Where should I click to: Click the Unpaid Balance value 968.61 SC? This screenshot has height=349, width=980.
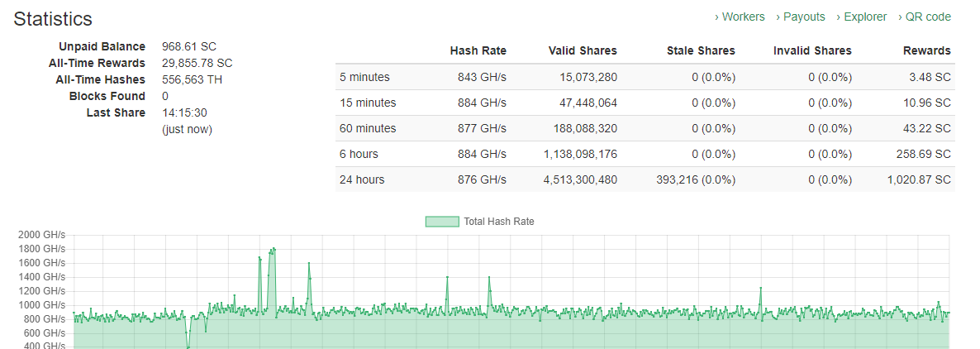pos(189,46)
